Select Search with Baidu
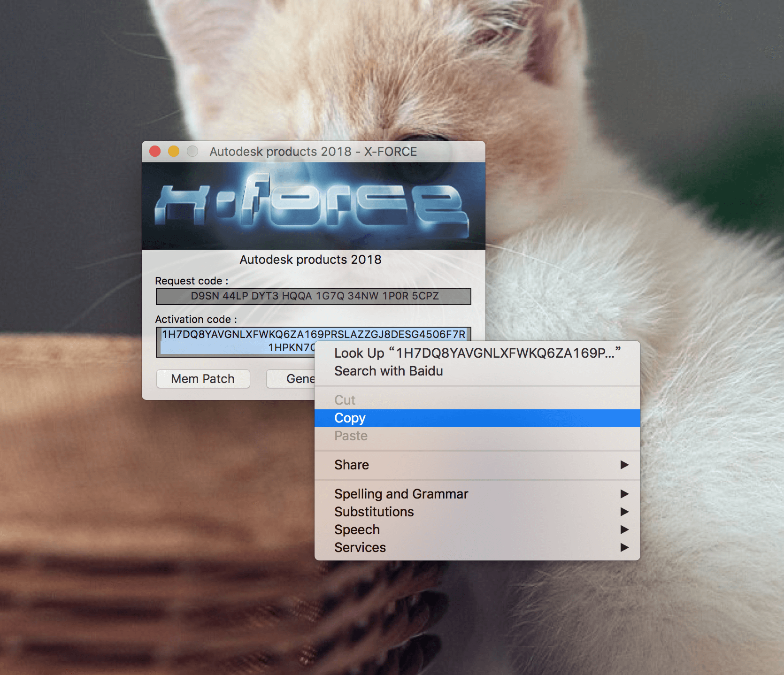Screen dimensions: 784x675 coord(477,371)
